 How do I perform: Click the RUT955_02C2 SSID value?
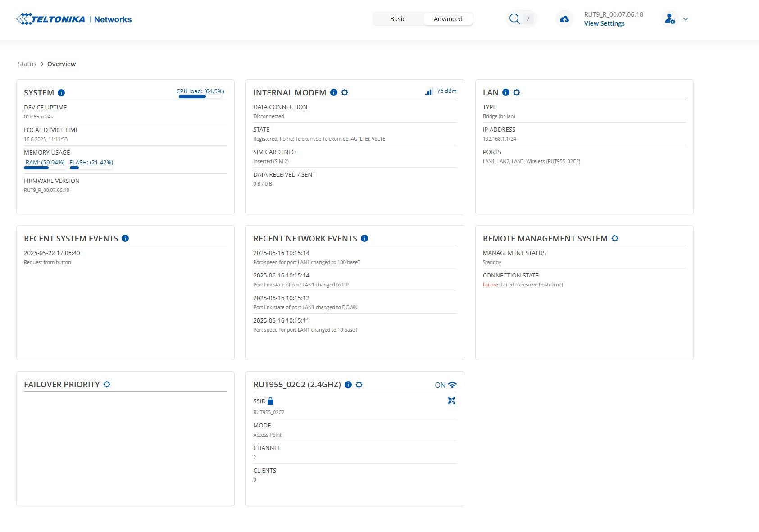(x=269, y=412)
